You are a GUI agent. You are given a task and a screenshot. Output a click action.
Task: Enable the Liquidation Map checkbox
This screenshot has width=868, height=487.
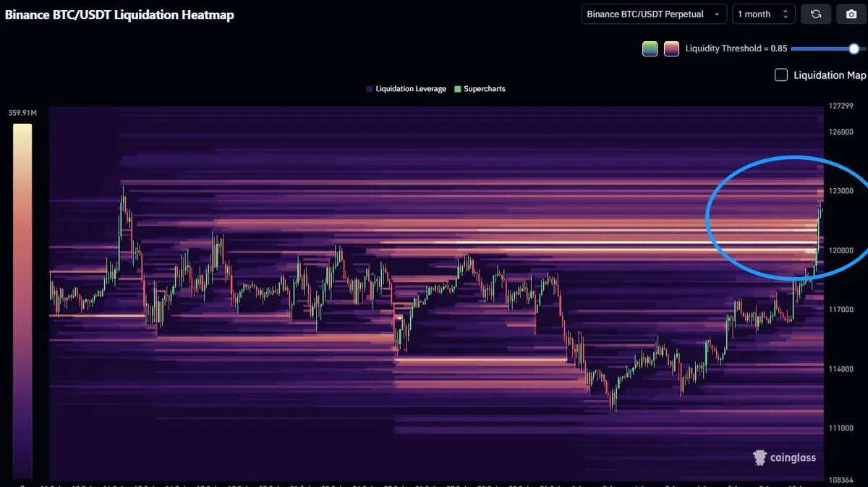pos(781,75)
